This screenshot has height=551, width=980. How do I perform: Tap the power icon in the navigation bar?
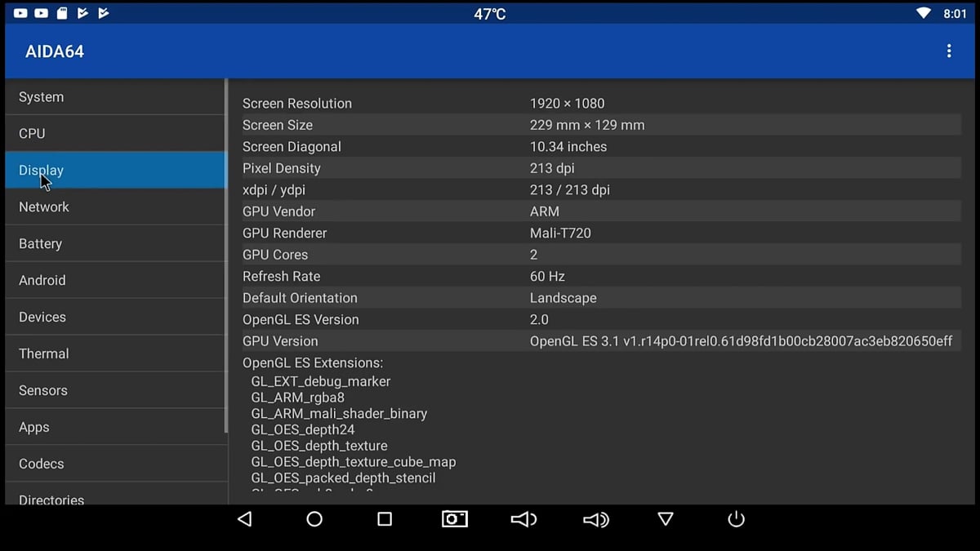click(736, 519)
